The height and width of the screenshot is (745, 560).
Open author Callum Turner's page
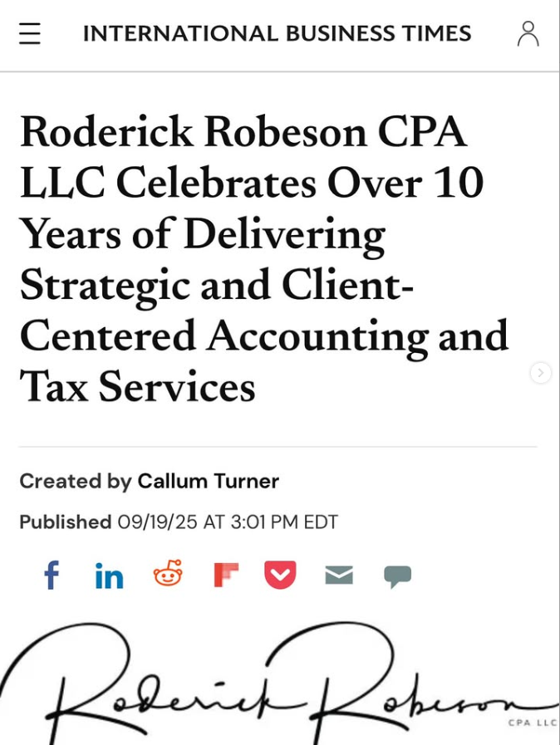pyautogui.click(x=208, y=481)
